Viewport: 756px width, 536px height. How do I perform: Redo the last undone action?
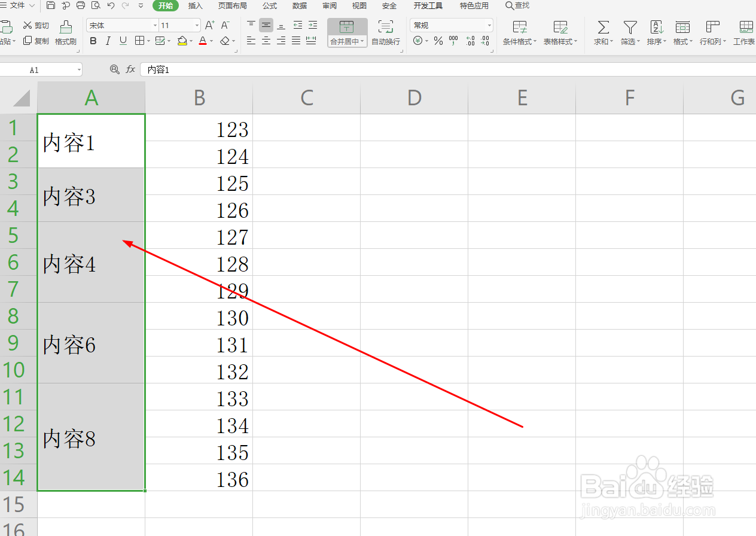[x=125, y=5]
